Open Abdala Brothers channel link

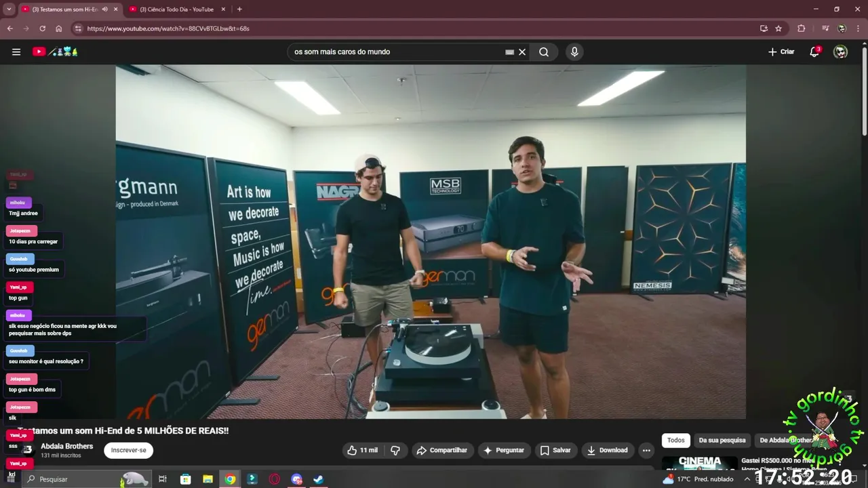point(66,446)
